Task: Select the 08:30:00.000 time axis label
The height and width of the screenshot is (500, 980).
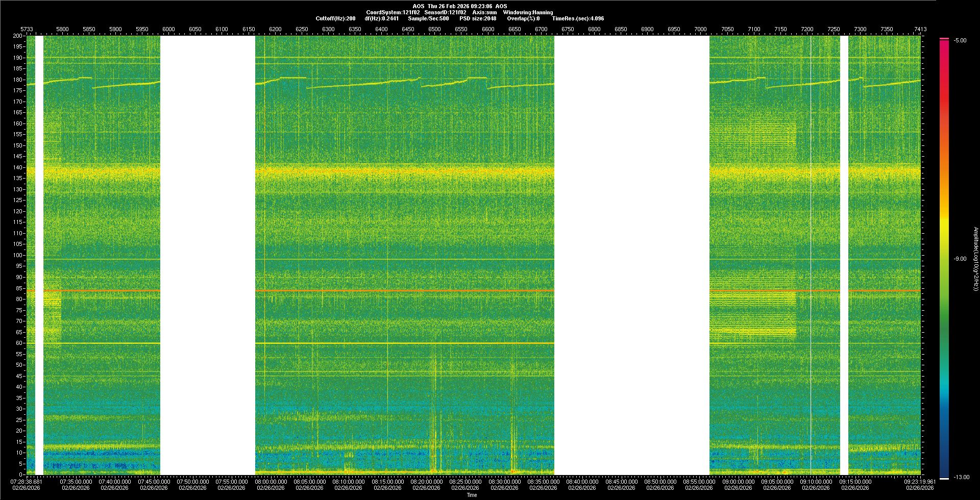Action: point(504,481)
